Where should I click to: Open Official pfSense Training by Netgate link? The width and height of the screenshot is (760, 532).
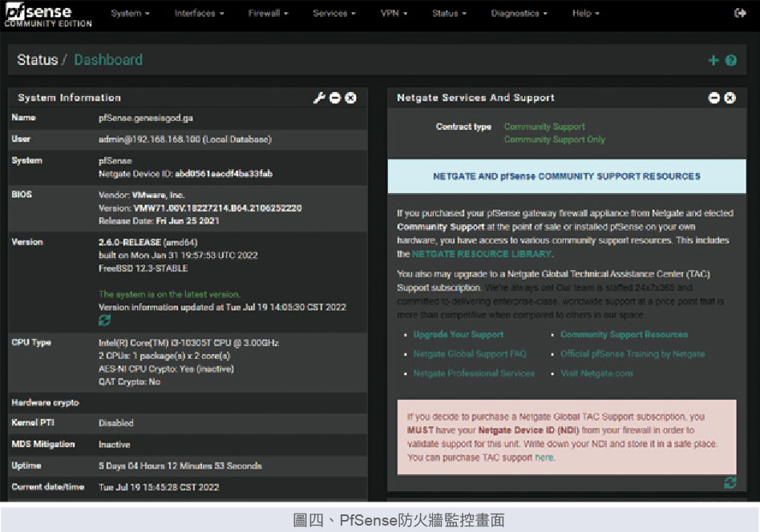click(633, 353)
